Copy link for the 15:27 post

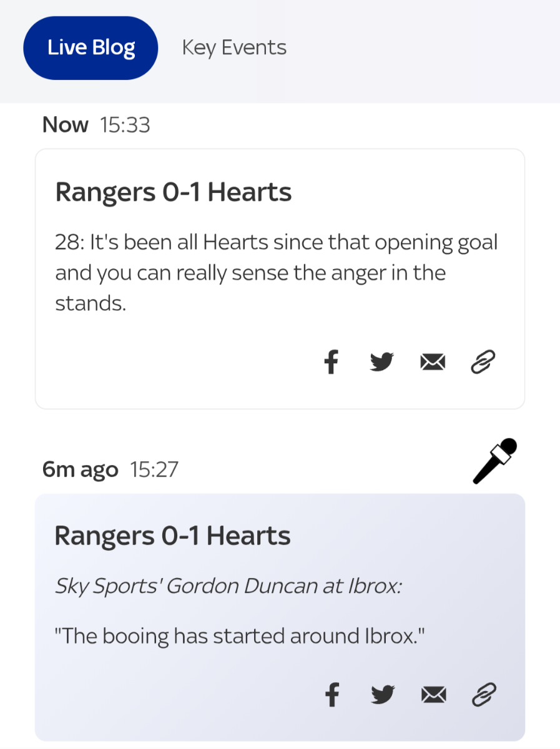point(483,695)
